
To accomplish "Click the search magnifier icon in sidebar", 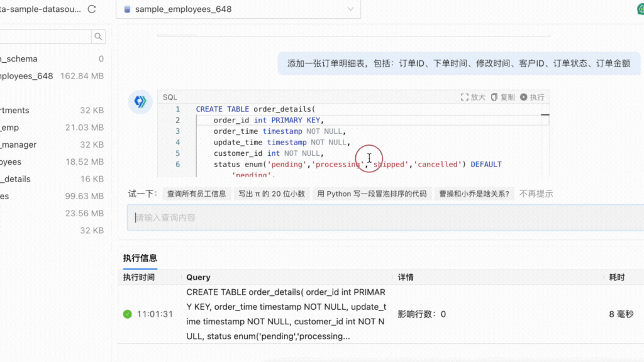I will point(98,36).
